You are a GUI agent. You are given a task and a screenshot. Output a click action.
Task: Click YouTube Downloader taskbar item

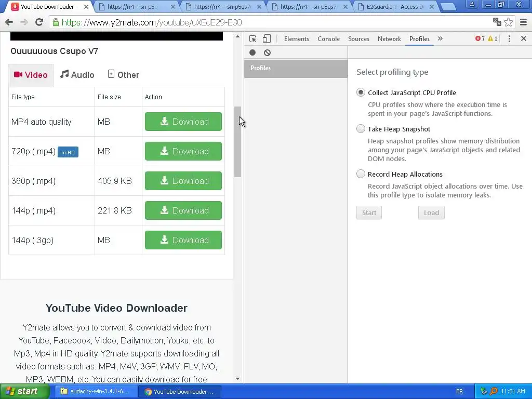180,392
